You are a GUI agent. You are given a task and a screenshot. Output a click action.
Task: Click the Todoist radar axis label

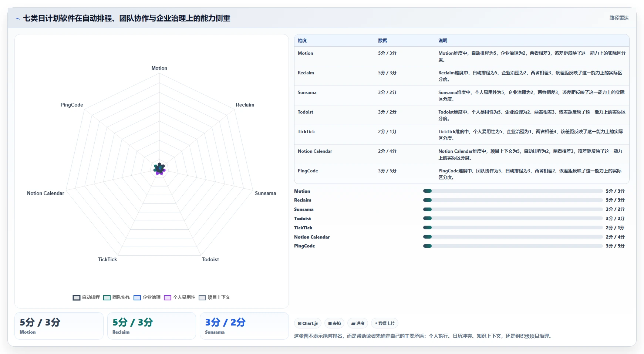(x=210, y=260)
